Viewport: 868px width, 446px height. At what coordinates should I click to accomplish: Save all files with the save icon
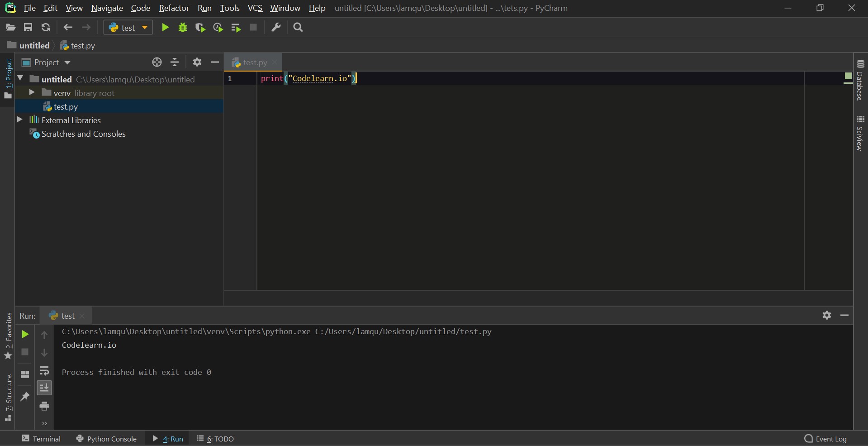click(x=28, y=27)
